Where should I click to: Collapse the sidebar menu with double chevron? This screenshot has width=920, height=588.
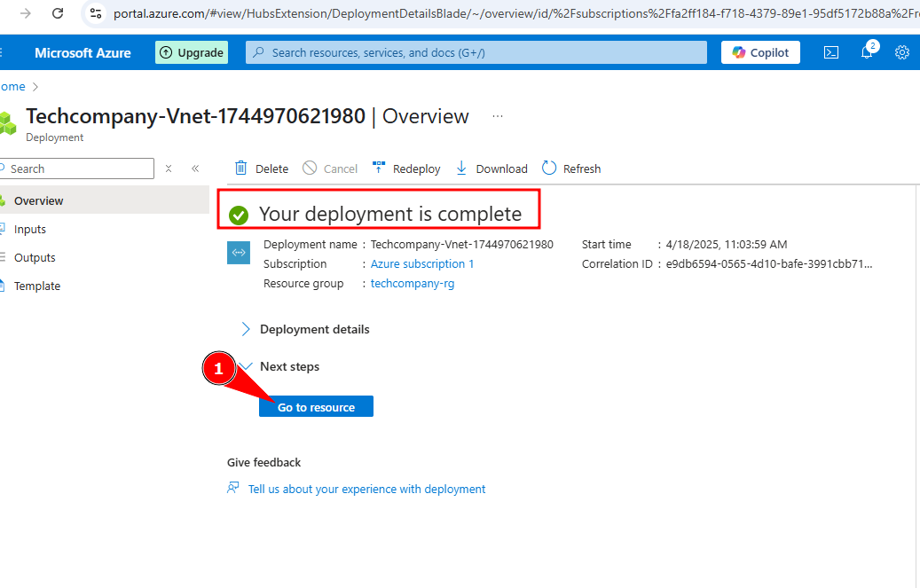(x=195, y=169)
